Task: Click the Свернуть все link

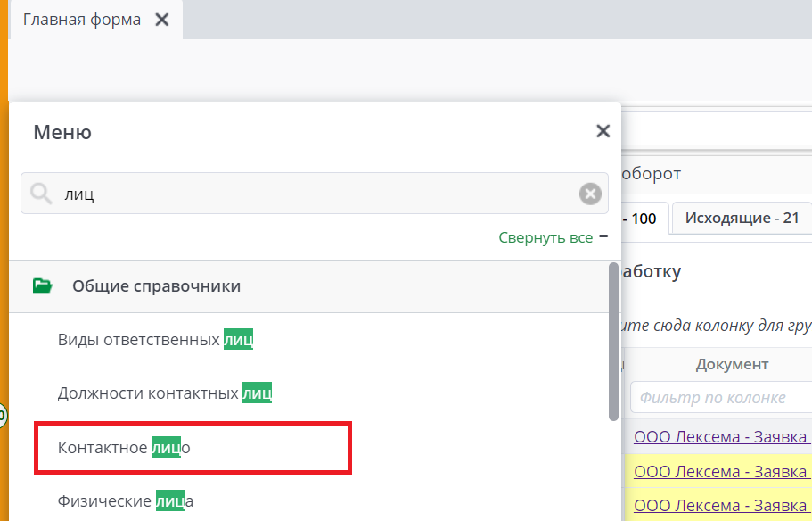Action: pyautogui.click(x=545, y=237)
